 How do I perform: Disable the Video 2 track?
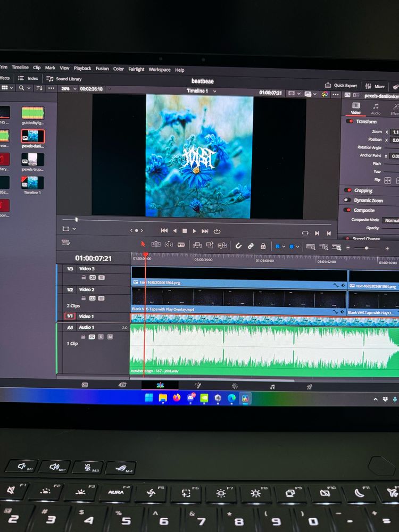point(102,298)
